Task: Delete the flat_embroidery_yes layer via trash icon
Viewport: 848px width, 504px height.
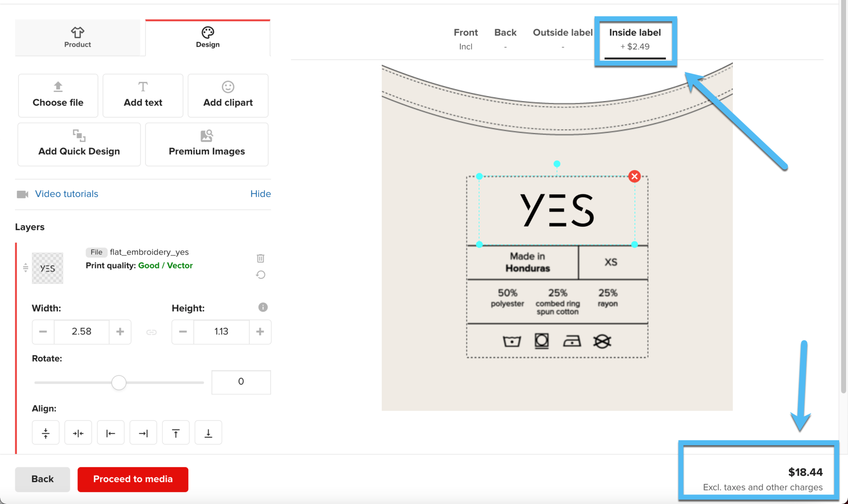Action: [260, 258]
